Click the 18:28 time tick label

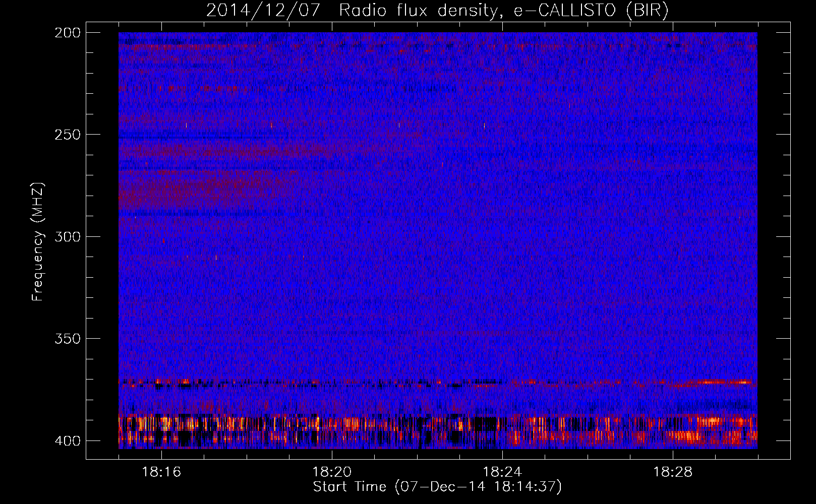tap(673, 472)
